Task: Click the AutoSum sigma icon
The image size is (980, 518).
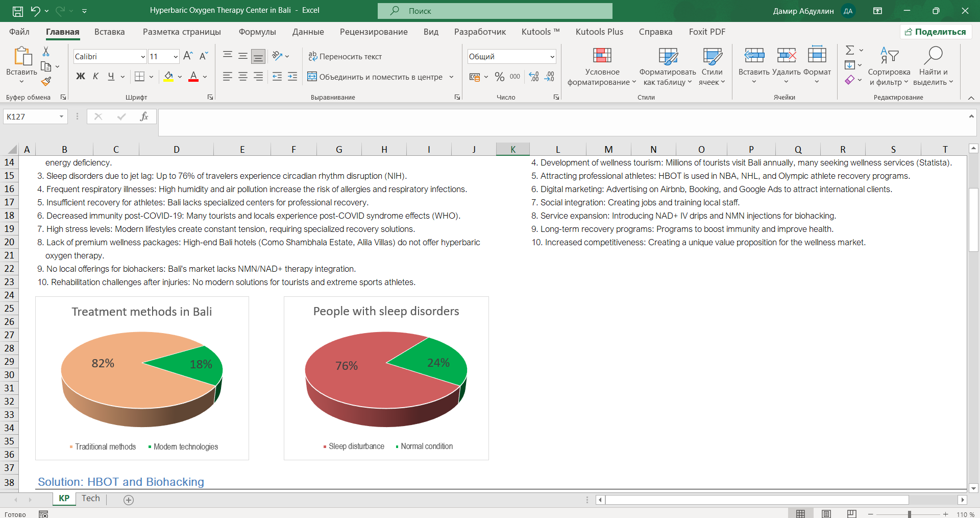Action: [850, 50]
